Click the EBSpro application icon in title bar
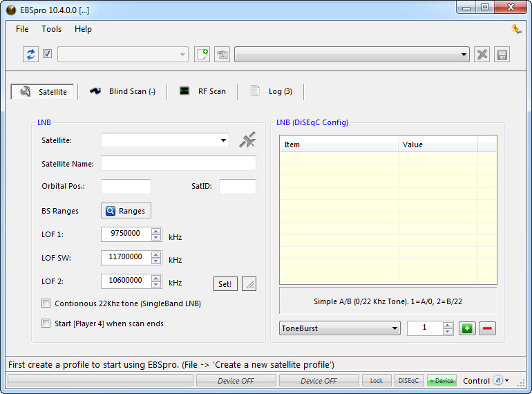Image resolution: width=532 pixels, height=394 pixels. click(x=11, y=10)
